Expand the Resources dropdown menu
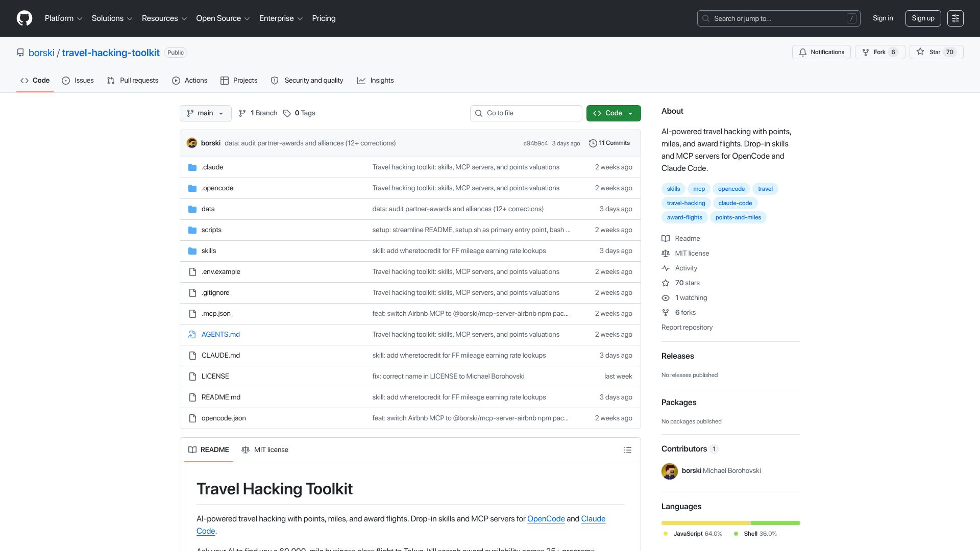The width and height of the screenshot is (980, 551). [164, 18]
